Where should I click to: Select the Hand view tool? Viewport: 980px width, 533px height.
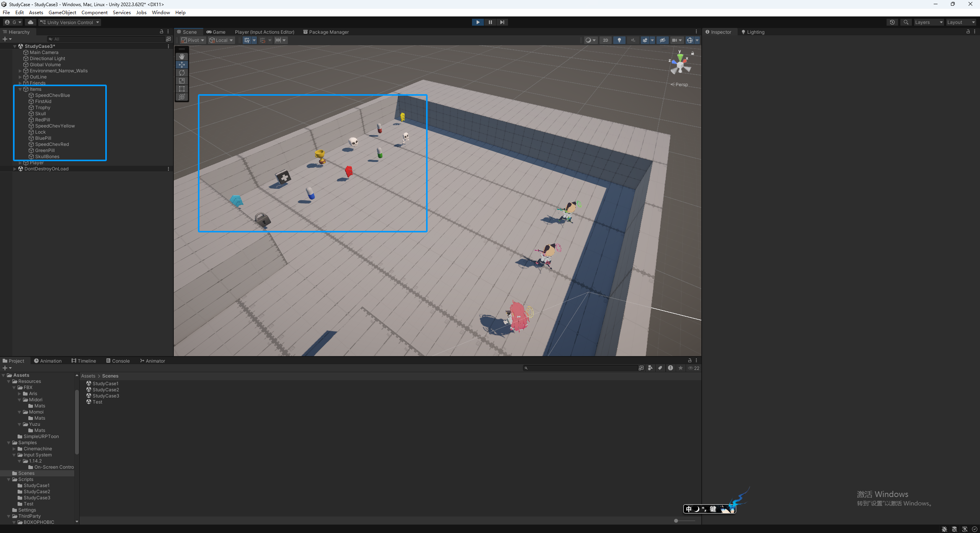[182, 56]
